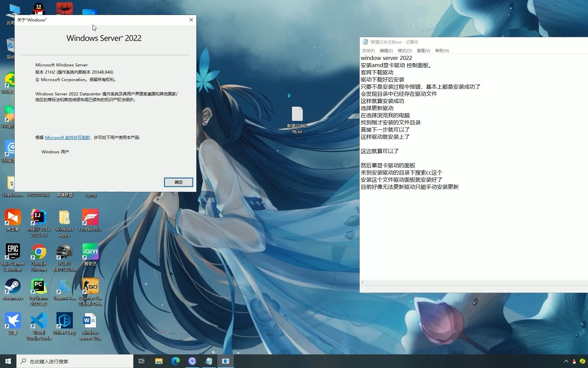Click the 1.png desktop file label
The image size is (588, 368).
90,195
